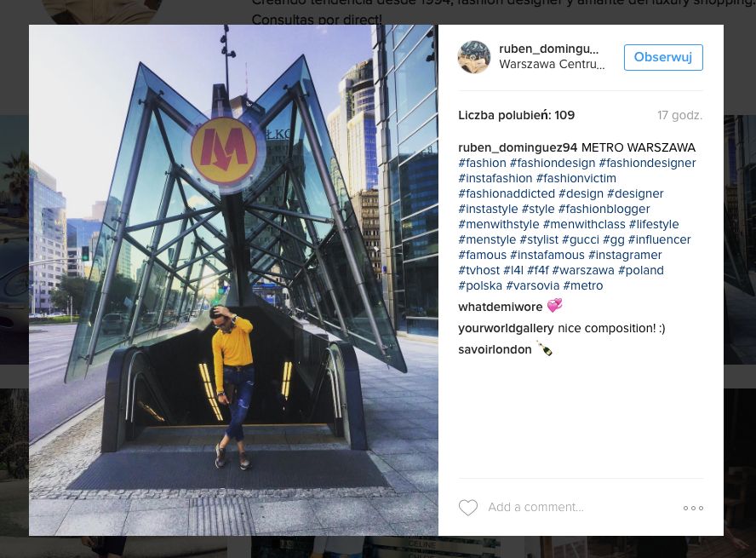Open the savoirlondon commenter profile
The image size is (756, 558).
[x=495, y=349]
